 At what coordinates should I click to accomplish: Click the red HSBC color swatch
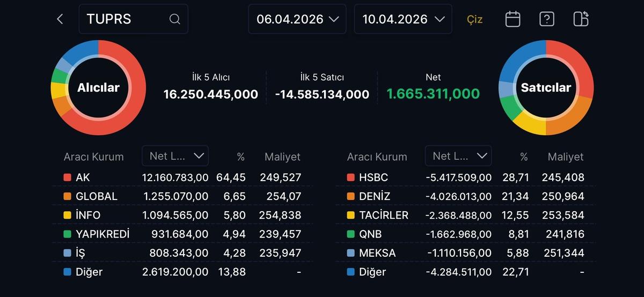(350, 177)
